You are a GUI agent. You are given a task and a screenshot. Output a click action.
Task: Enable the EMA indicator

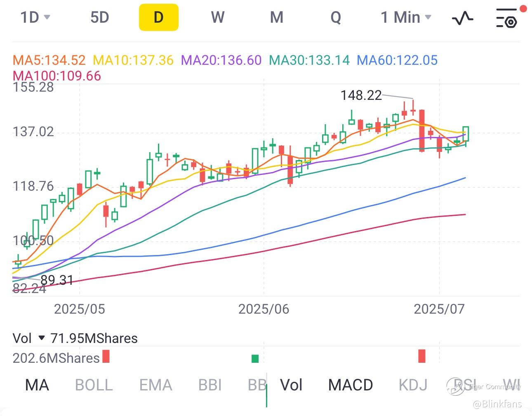[155, 385]
